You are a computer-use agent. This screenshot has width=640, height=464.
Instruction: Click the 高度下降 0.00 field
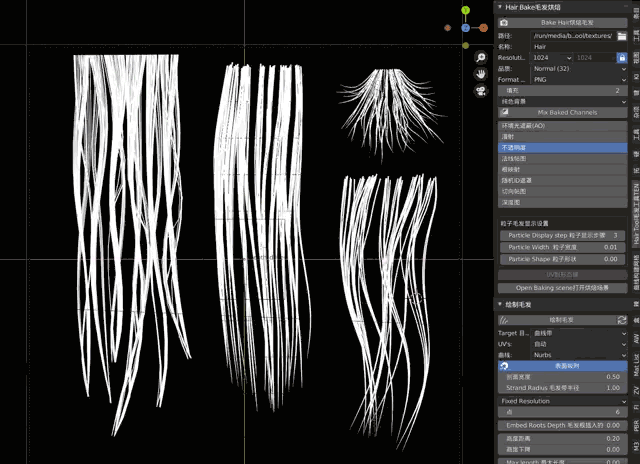563,449
